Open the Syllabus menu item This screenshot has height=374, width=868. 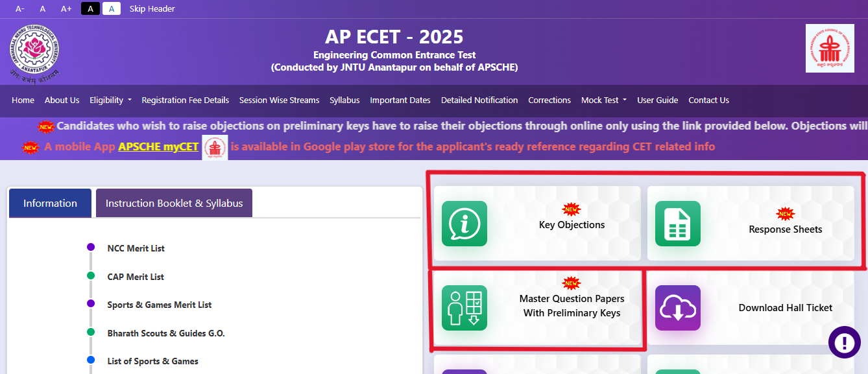pos(344,100)
